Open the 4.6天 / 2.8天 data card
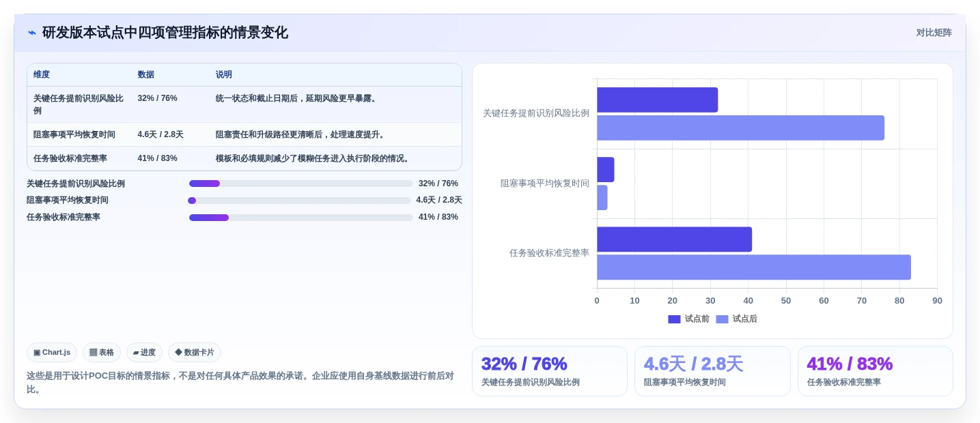 pyautogui.click(x=712, y=371)
